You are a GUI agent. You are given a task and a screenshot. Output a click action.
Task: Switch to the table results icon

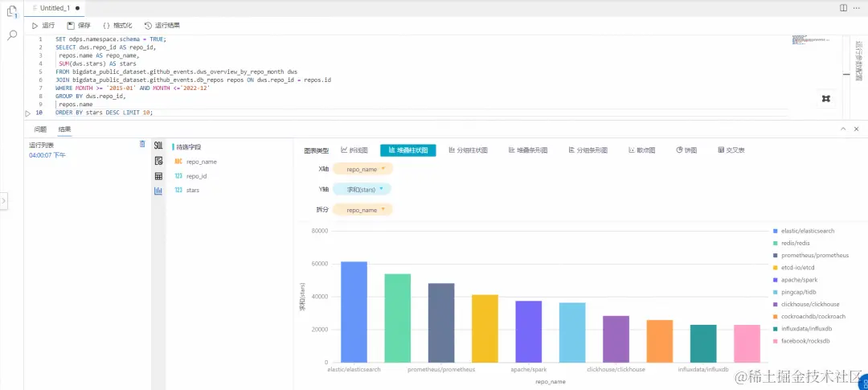click(x=158, y=176)
